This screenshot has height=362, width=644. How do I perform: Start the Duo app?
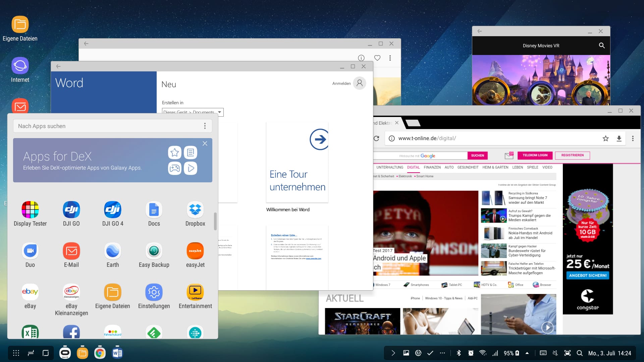30,251
